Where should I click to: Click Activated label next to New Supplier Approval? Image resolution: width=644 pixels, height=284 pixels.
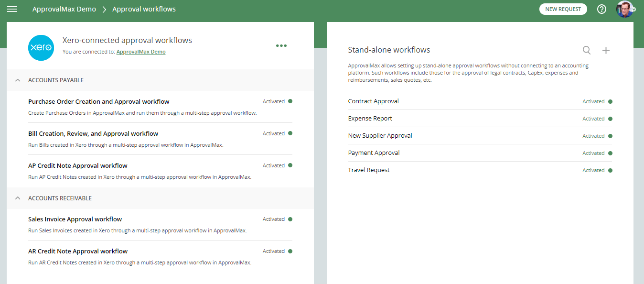593,136
